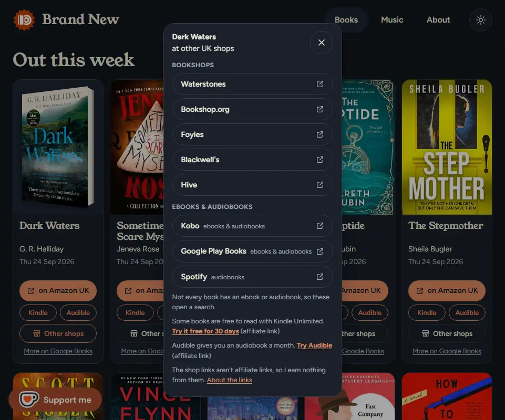Open the Blackwell's shop link

click(252, 160)
